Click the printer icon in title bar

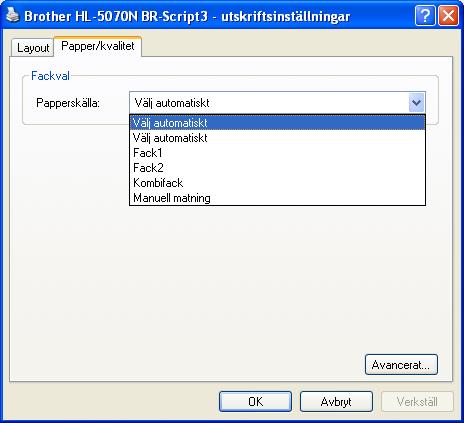[x=12, y=15]
